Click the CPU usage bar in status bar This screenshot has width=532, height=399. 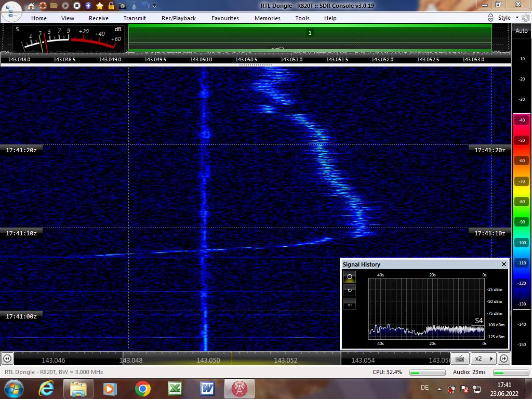tap(428, 373)
